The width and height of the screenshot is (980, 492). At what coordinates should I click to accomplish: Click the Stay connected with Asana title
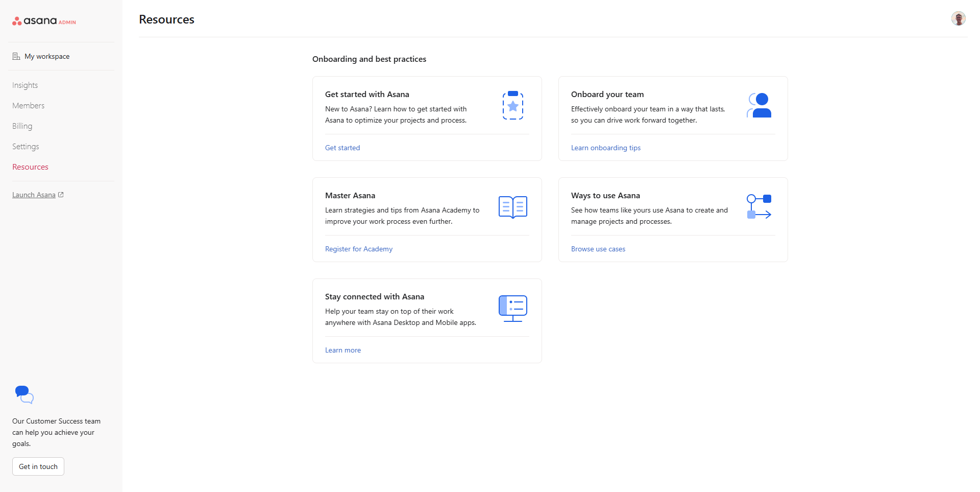point(375,297)
